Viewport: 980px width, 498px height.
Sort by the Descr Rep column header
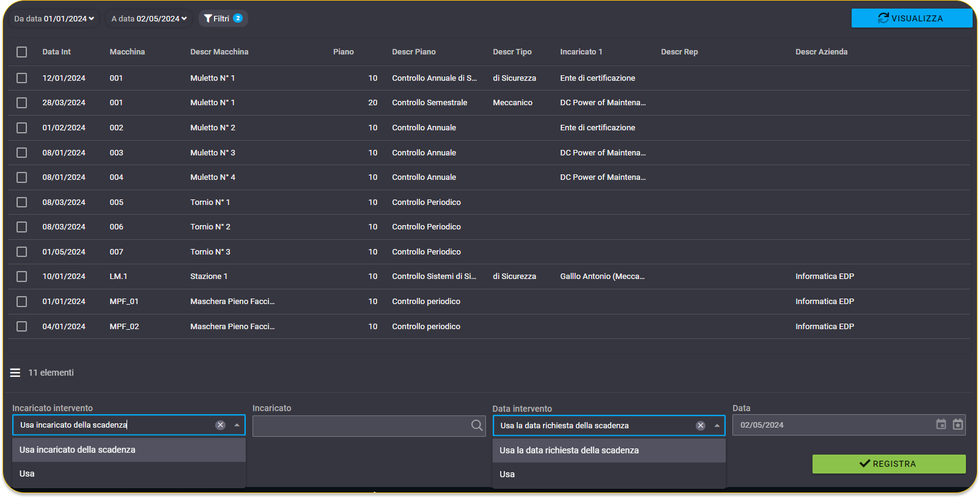pos(679,52)
